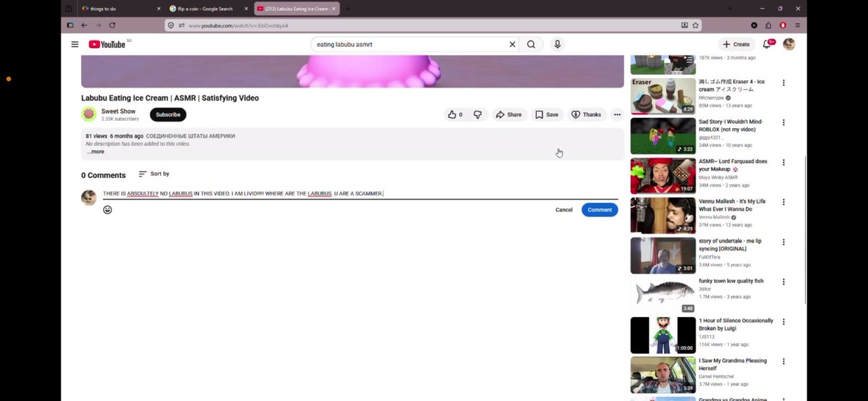Image resolution: width=868 pixels, height=401 pixels.
Task: Open options for Lord Farquaad ASMR video
Action: (783, 162)
